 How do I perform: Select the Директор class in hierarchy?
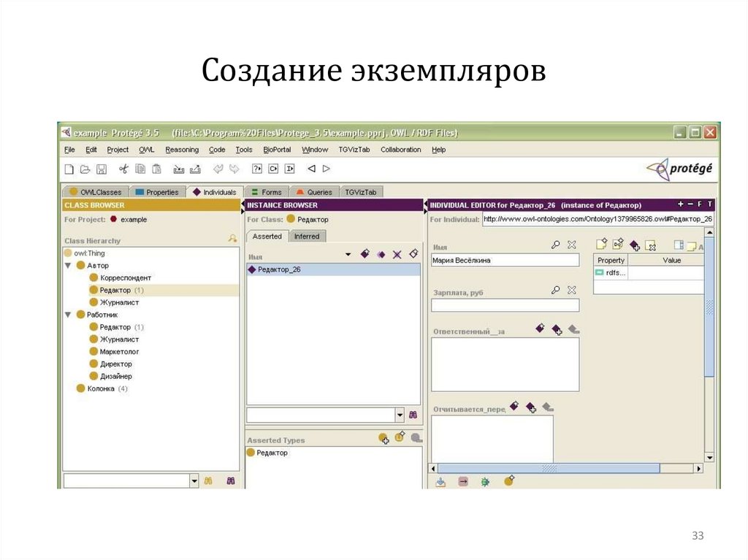tap(115, 364)
